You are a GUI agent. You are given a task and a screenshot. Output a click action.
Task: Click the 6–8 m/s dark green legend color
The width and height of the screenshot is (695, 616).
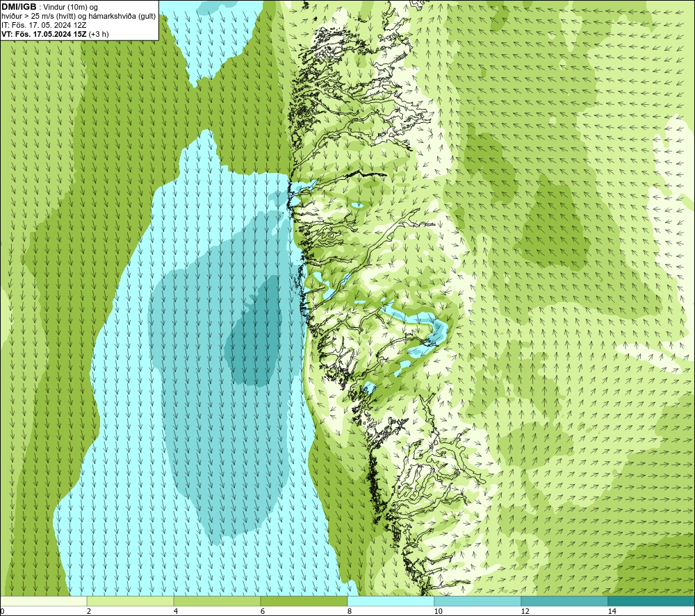(x=304, y=601)
